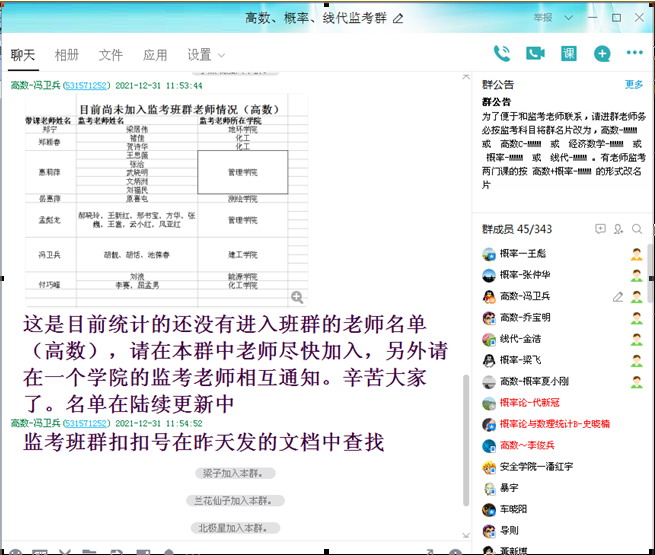Switch to the 文件 tab
Viewport: 655px width, 555px height.
pos(111,55)
